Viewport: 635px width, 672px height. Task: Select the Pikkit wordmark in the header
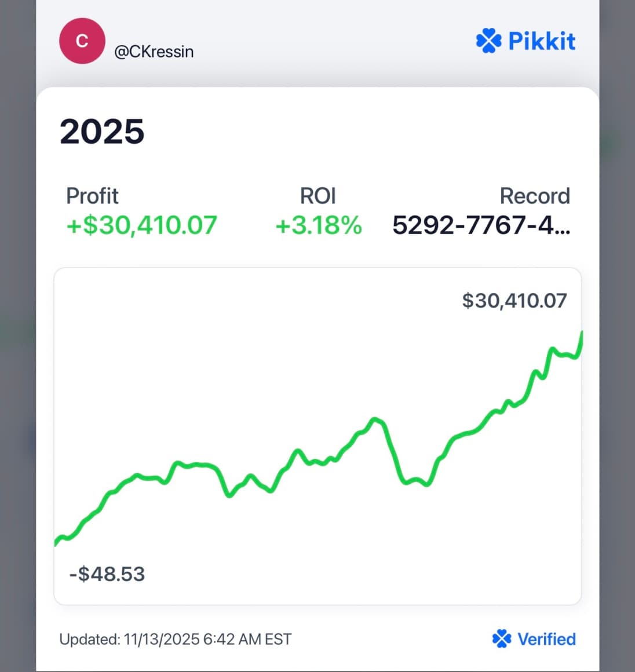click(541, 40)
